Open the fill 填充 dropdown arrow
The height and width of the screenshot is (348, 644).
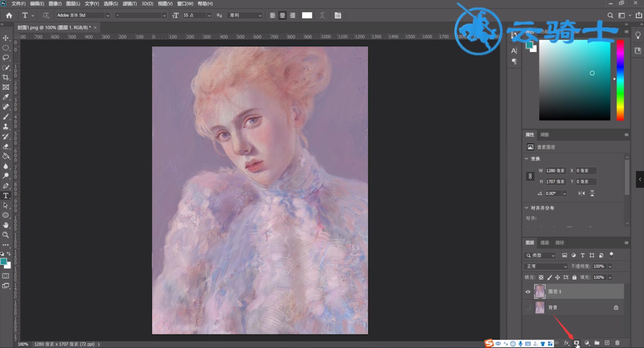tap(610, 277)
